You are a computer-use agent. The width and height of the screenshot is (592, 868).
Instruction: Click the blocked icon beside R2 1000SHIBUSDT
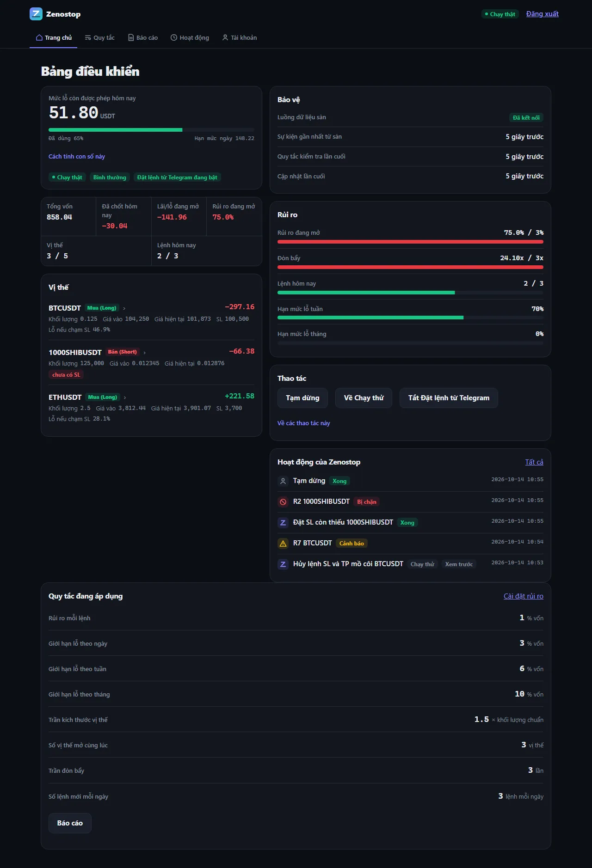(283, 501)
